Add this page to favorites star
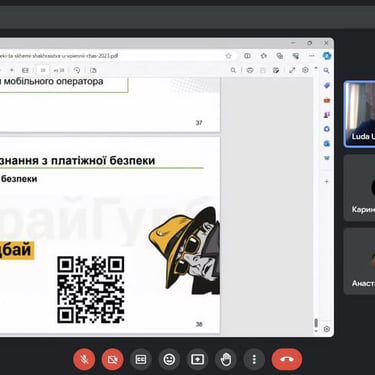The width and height of the screenshot is (375, 375). 228,56
